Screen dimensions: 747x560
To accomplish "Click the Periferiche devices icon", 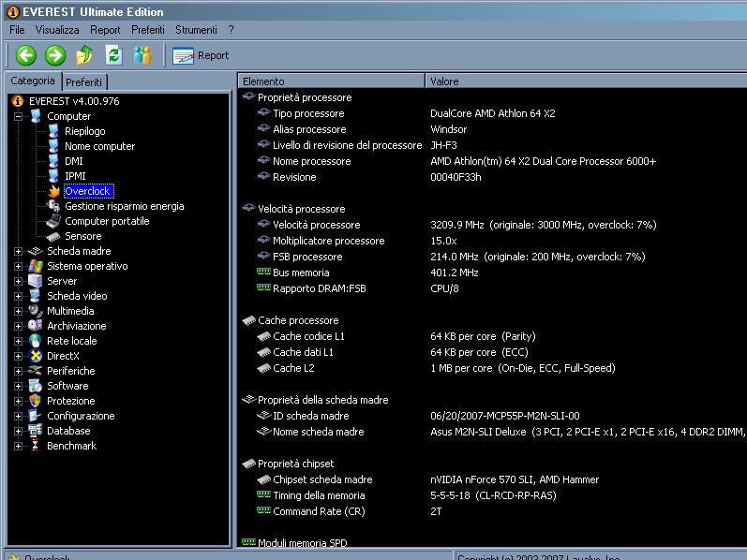I will [x=36, y=371].
